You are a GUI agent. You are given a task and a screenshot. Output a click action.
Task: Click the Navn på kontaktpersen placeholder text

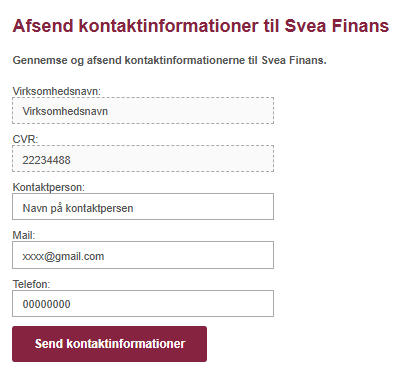tap(78, 208)
